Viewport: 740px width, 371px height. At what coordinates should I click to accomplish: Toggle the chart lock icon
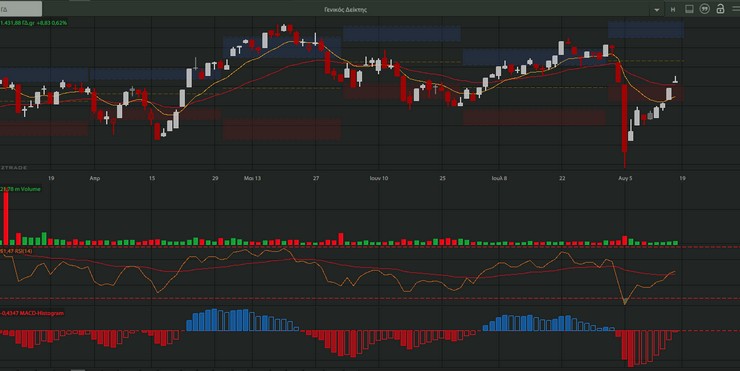[x=720, y=9]
